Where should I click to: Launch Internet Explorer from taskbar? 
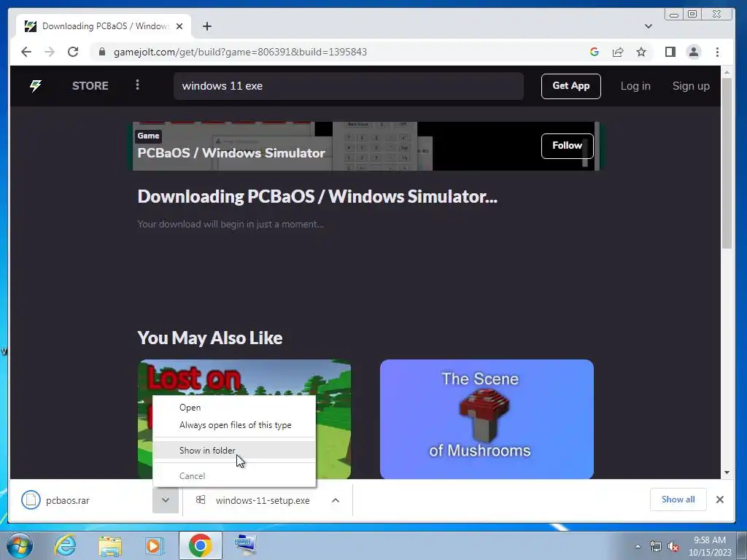pyautogui.click(x=65, y=545)
